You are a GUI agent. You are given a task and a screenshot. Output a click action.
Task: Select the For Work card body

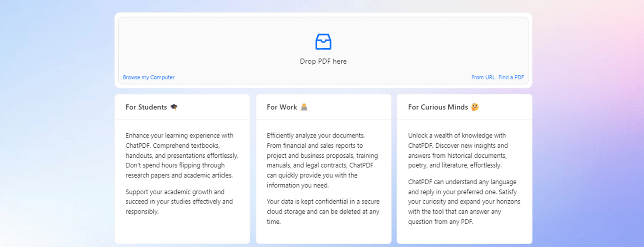(323, 234)
